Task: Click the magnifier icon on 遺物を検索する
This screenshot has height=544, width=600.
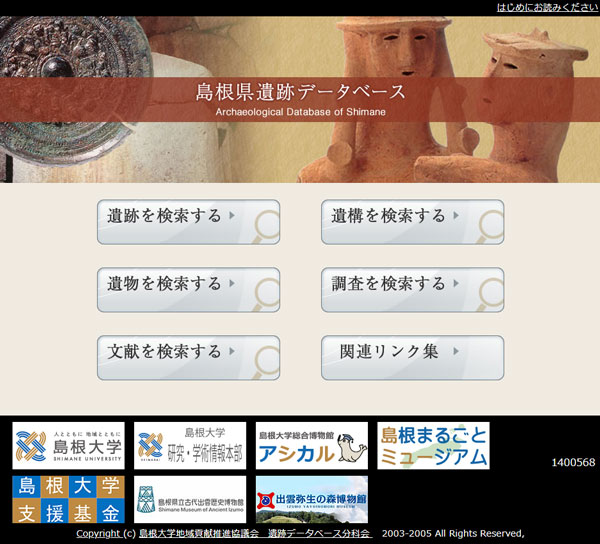Action: pyautogui.click(x=264, y=294)
